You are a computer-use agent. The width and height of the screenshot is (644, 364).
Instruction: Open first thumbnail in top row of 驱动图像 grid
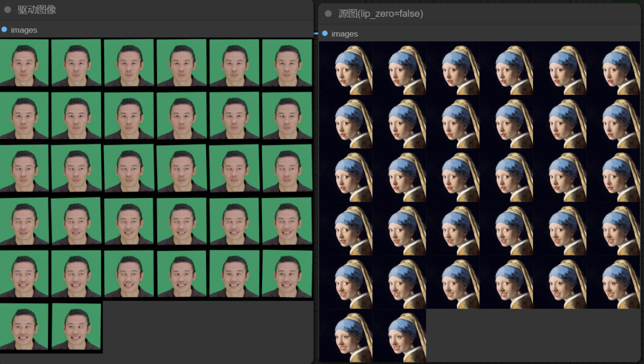[x=24, y=62]
